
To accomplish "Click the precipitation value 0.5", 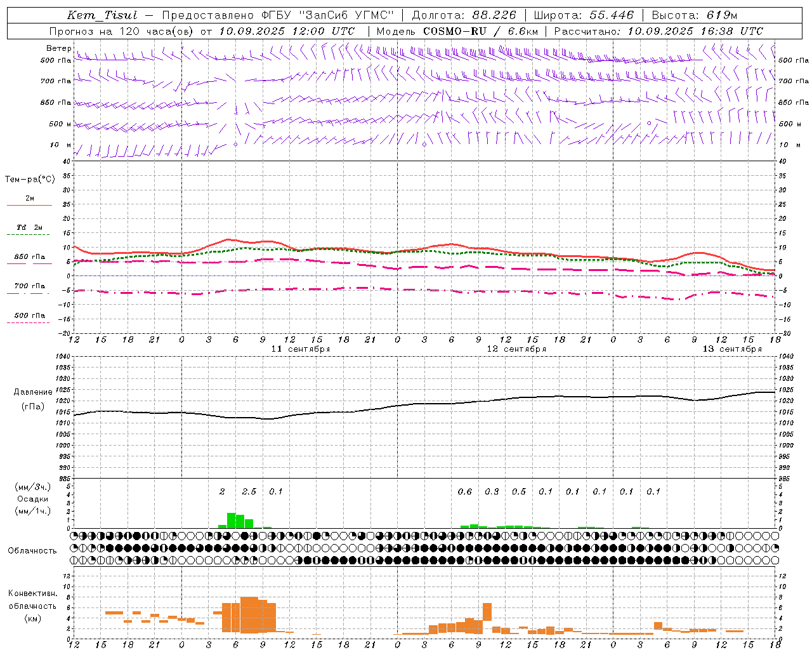I will [519, 491].
